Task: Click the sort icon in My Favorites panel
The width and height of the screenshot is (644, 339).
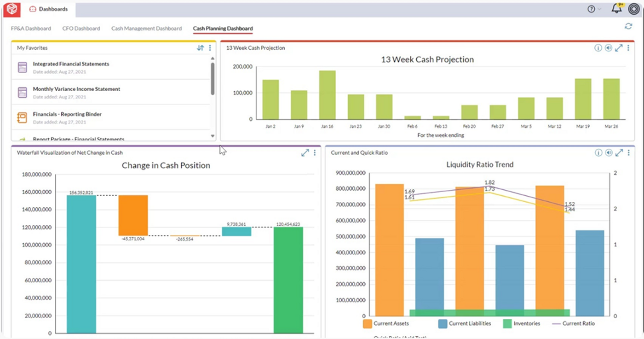Action: pyautogui.click(x=201, y=47)
